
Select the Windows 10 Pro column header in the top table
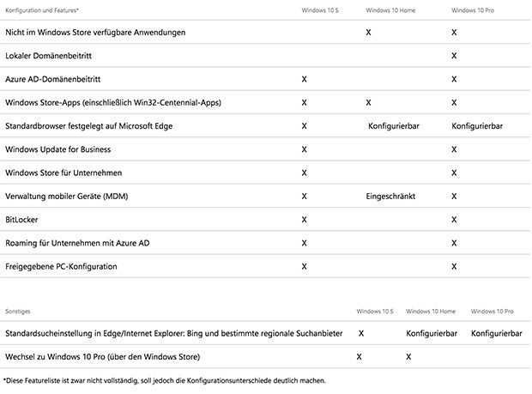point(473,10)
